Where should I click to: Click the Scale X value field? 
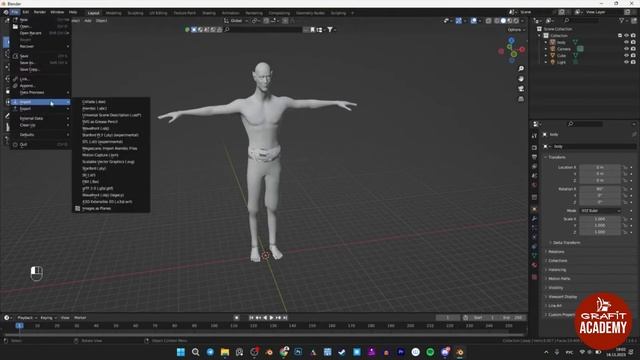click(x=600, y=219)
